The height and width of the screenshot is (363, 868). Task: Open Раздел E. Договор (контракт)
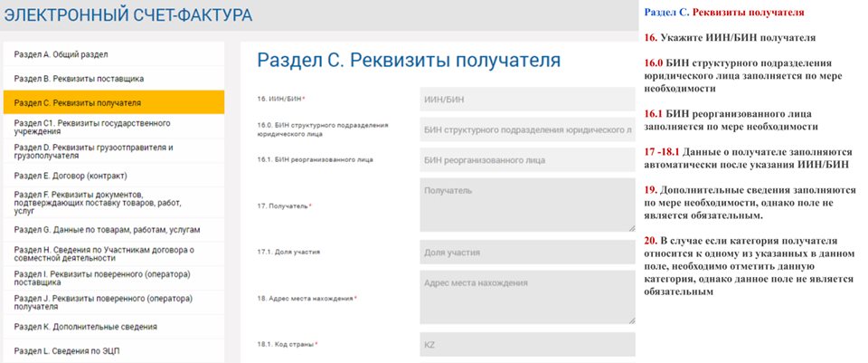113,175
